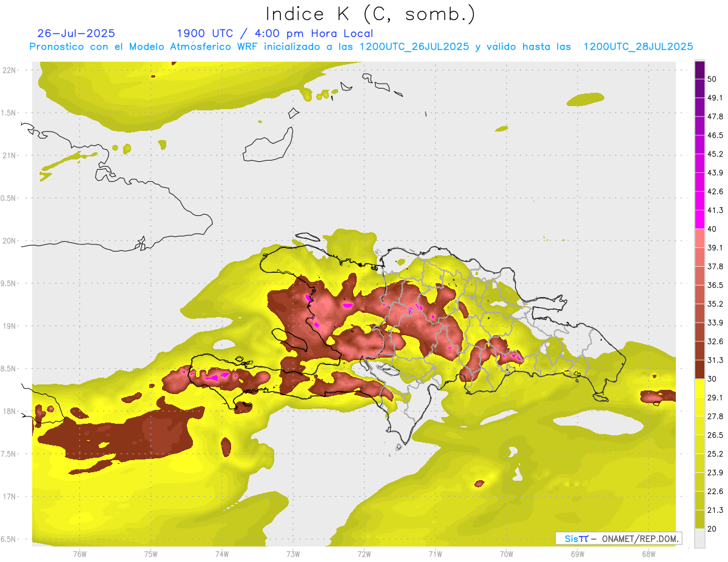Click legend value "41.3"
Viewport: 728px width, 562px height.
click(715, 210)
